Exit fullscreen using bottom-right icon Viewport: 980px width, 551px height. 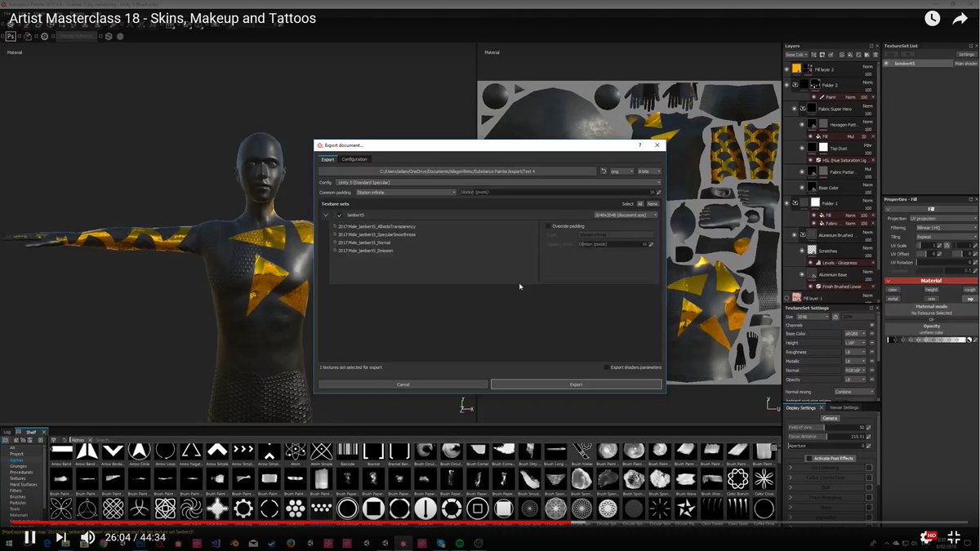point(953,537)
